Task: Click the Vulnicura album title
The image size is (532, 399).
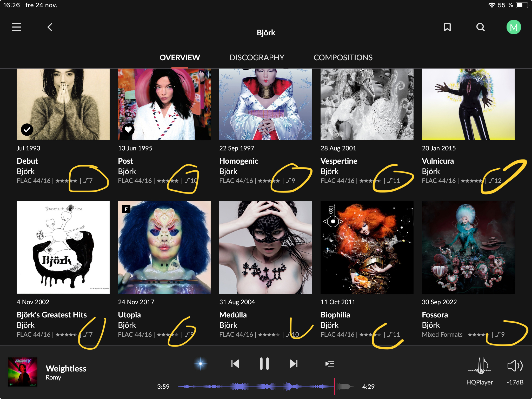Action: 438,161
